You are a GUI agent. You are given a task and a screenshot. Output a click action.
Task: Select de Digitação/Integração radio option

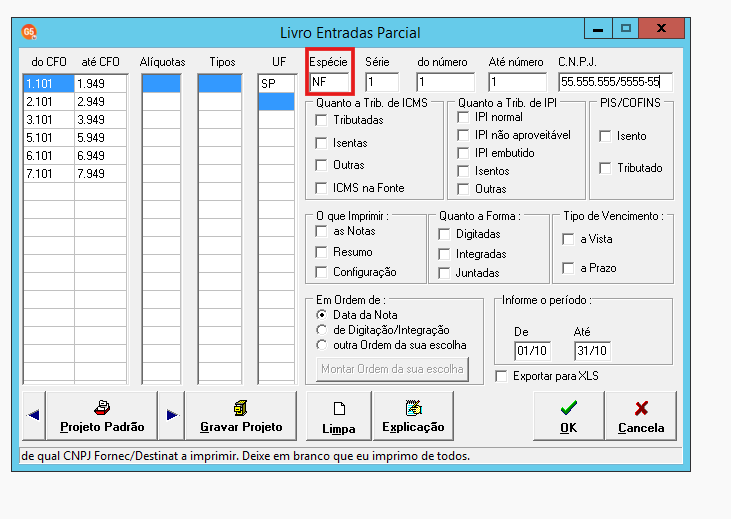click(321, 330)
